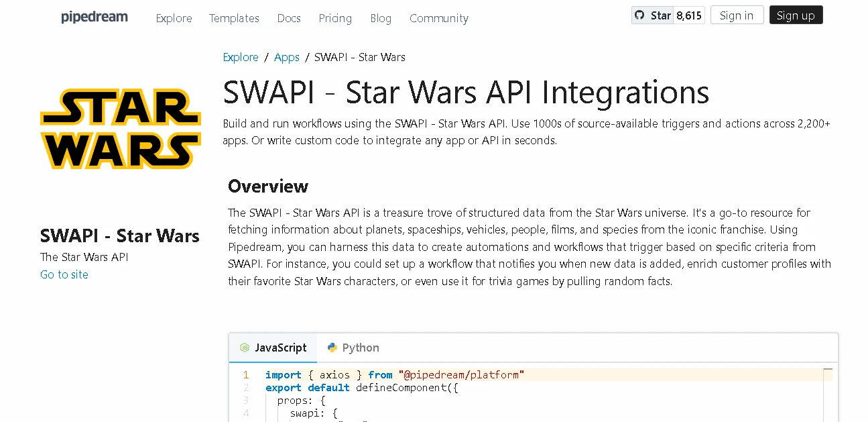Open the "Go to site" link
Image resolution: width=868 pixels, height=422 pixels.
pyautogui.click(x=64, y=274)
